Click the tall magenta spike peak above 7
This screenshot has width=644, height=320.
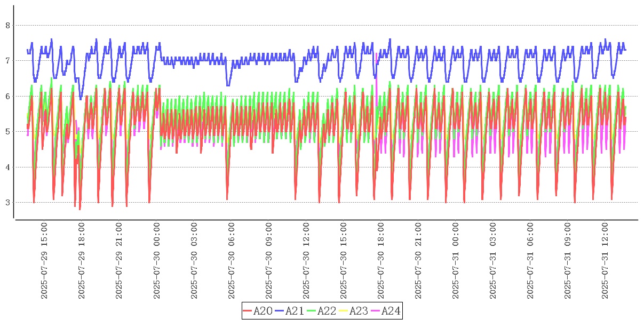point(376,54)
